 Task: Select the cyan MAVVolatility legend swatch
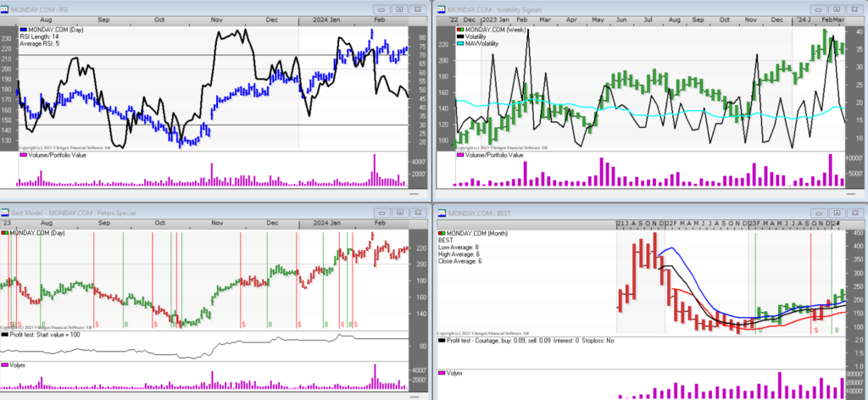tap(460, 43)
